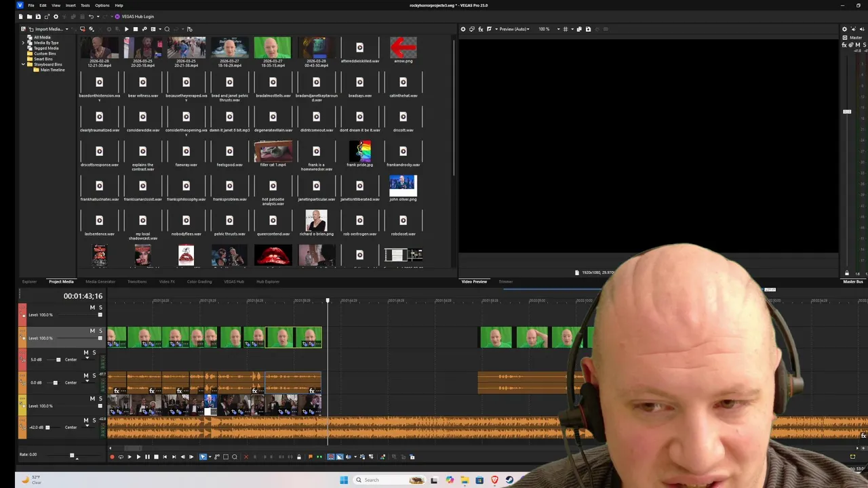868x488 pixels.
Task: Open project properties gear icon in main toolbar
Action: [56, 16]
